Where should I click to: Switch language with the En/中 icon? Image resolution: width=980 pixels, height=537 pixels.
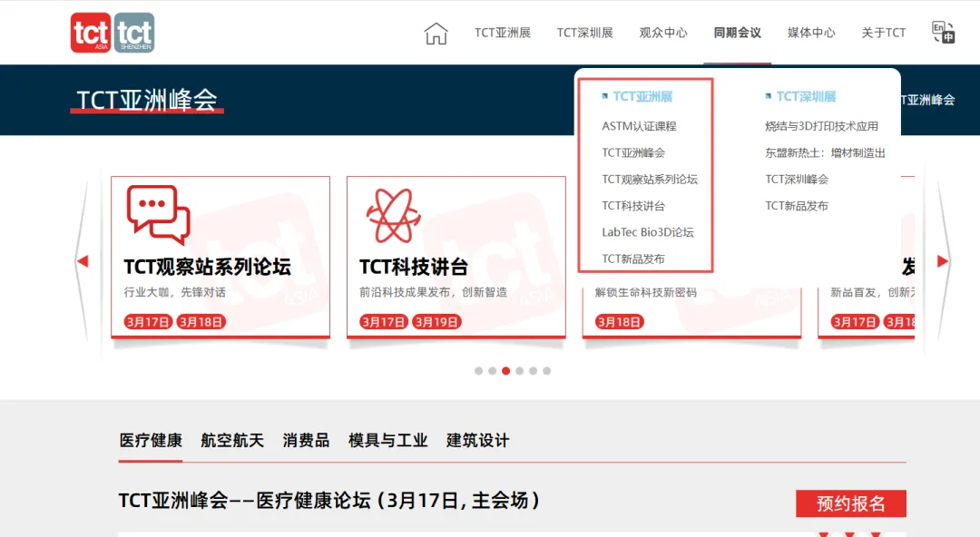tap(943, 33)
